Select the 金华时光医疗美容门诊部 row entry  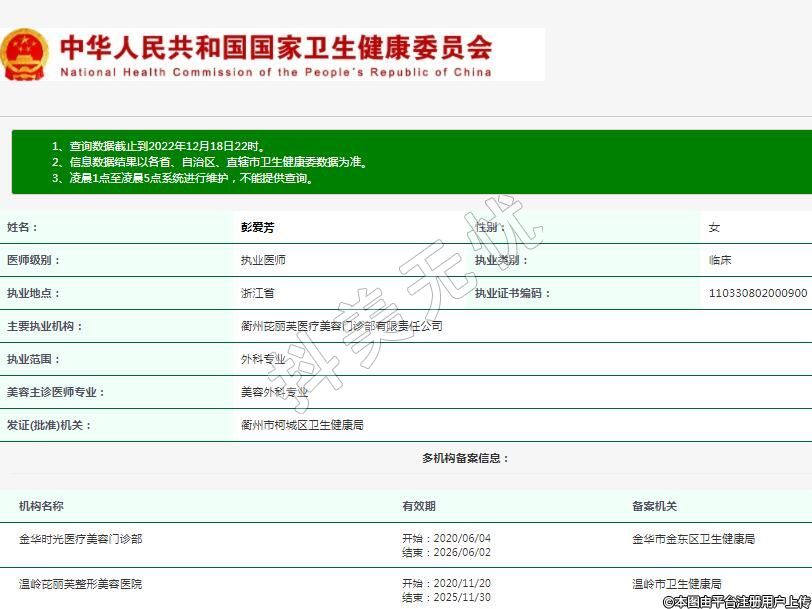point(80,538)
